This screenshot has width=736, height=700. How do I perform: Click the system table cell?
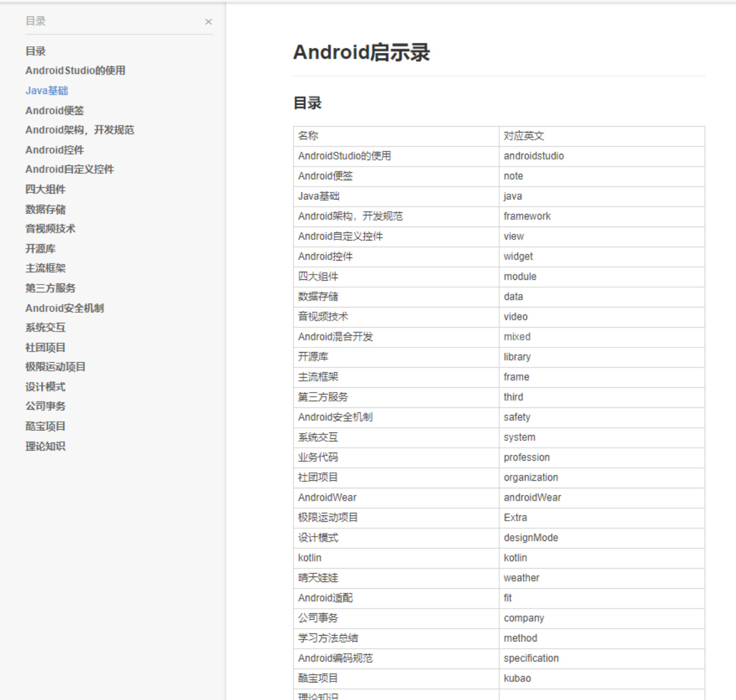pyautogui.click(x=602, y=438)
